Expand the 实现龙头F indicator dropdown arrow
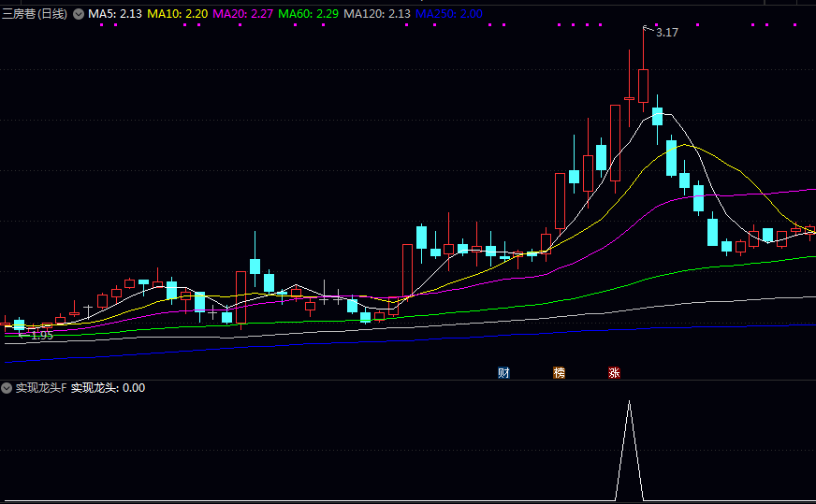Viewport: 816px width, 504px height. coord(7,387)
